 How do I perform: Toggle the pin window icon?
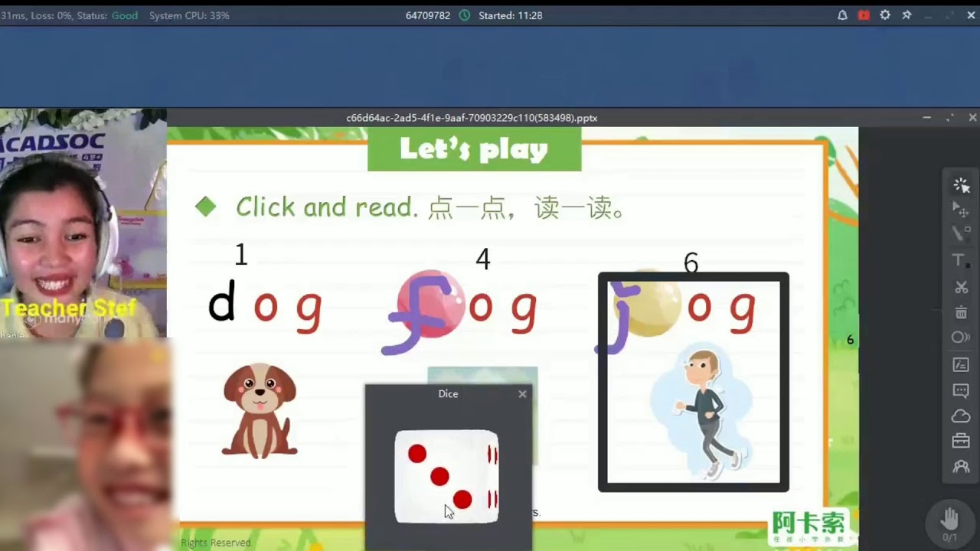[906, 15]
